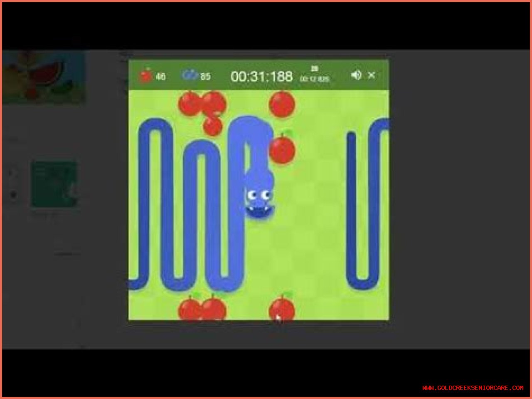Image resolution: width=532 pixels, height=399 pixels.
Task: Click the leftmost apple in the top row
Action: point(190,103)
